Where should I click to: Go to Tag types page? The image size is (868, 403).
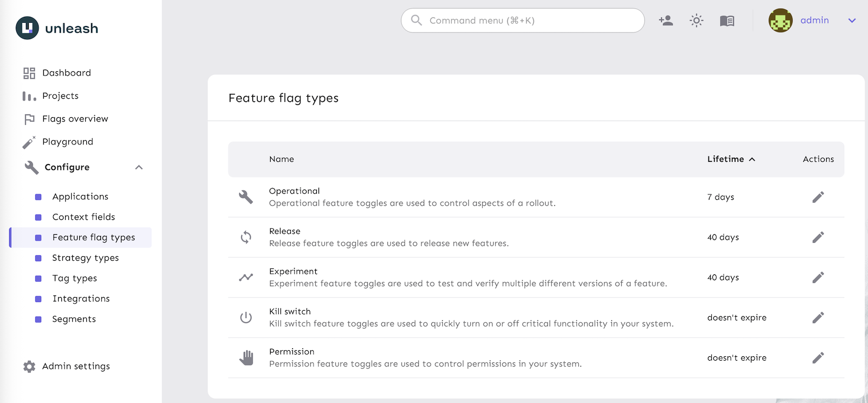pos(74,278)
